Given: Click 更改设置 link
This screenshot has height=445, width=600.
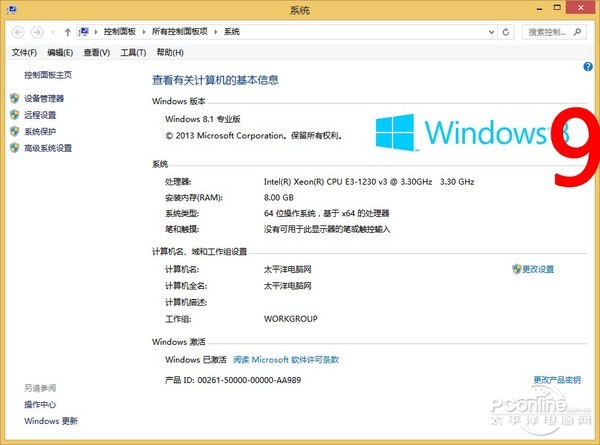Looking at the screenshot, I should 538,269.
